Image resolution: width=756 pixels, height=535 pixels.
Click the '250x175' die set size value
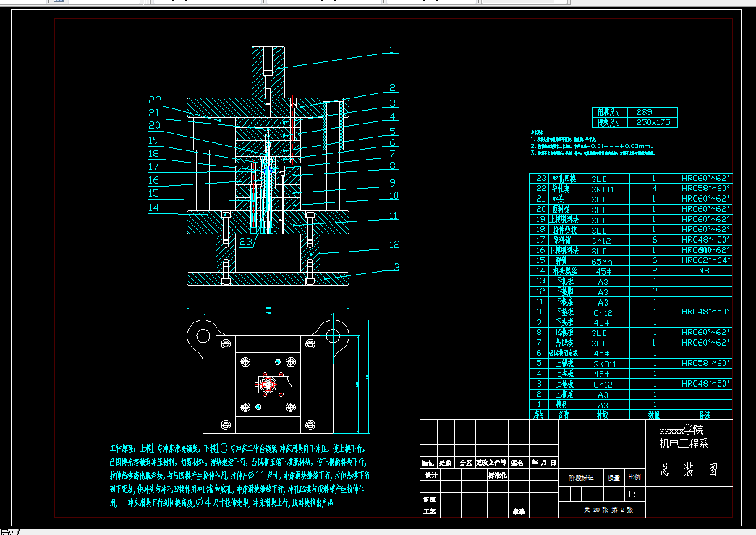click(653, 122)
